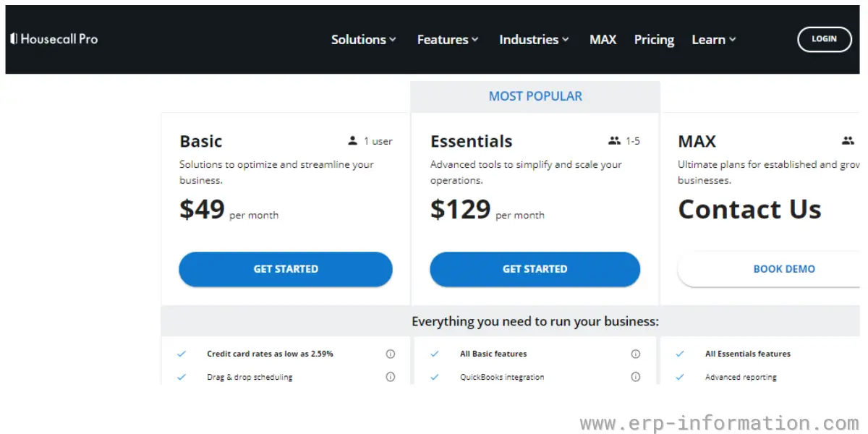Click the Housecall Pro logo
868x434 pixels.
click(x=54, y=39)
